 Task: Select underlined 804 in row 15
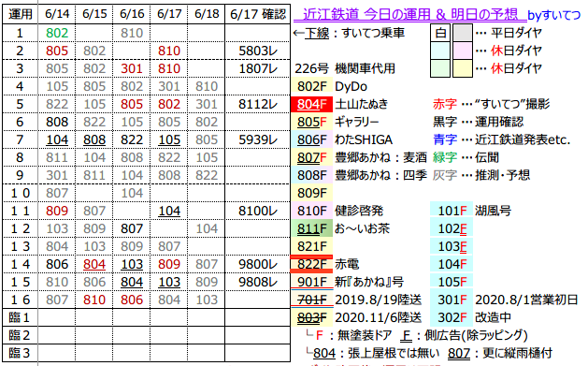(132, 282)
